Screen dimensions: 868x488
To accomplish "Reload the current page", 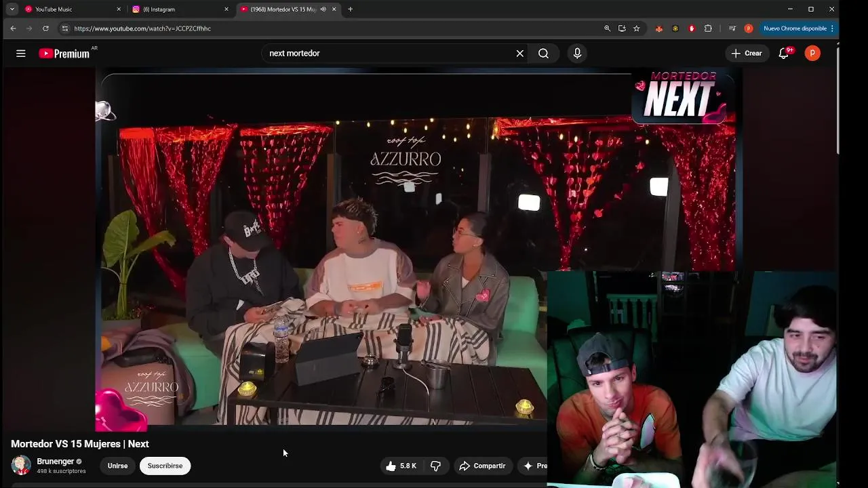I will pos(45,28).
